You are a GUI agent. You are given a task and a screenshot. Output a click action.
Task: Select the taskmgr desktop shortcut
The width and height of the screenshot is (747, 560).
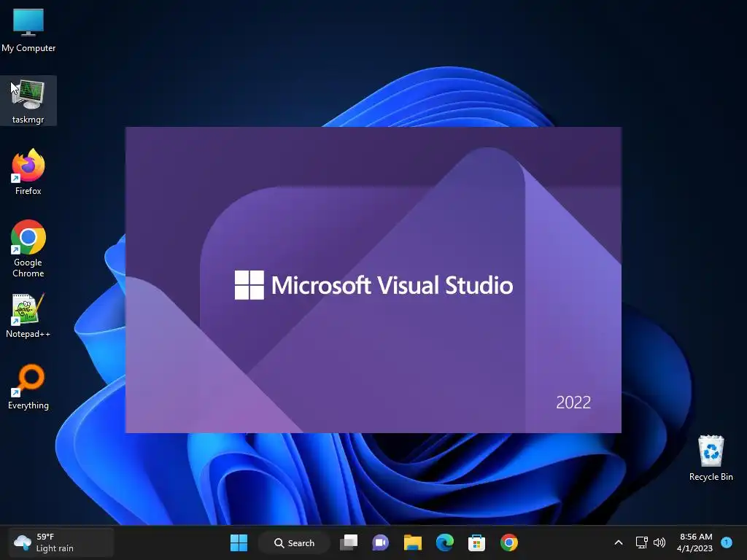tap(28, 101)
